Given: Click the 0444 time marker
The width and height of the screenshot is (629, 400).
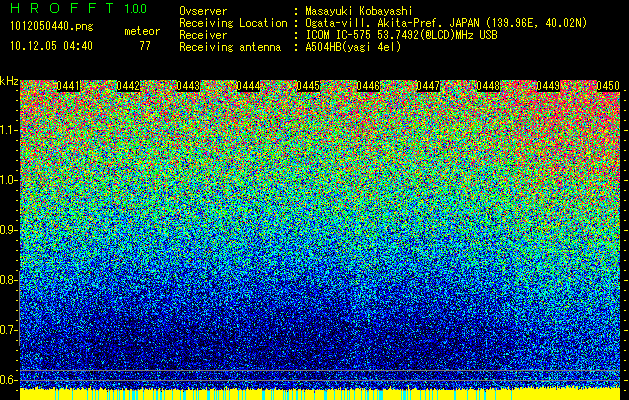Looking at the screenshot, I should coord(248,86).
